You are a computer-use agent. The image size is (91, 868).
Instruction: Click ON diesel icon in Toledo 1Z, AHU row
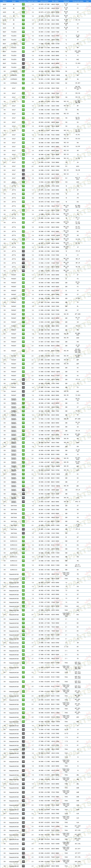(x=23, y=63)
